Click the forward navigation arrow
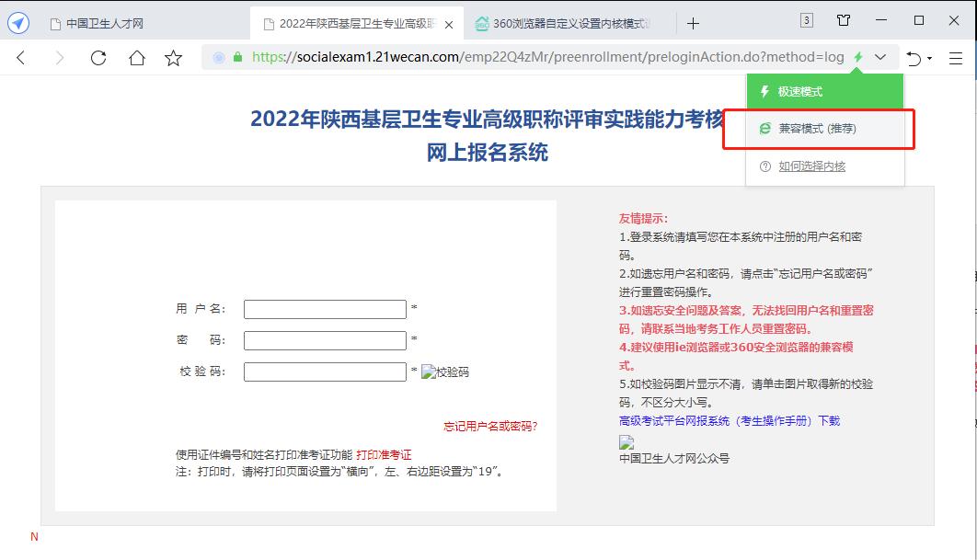The height and width of the screenshot is (560, 977). [x=59, y=57]
